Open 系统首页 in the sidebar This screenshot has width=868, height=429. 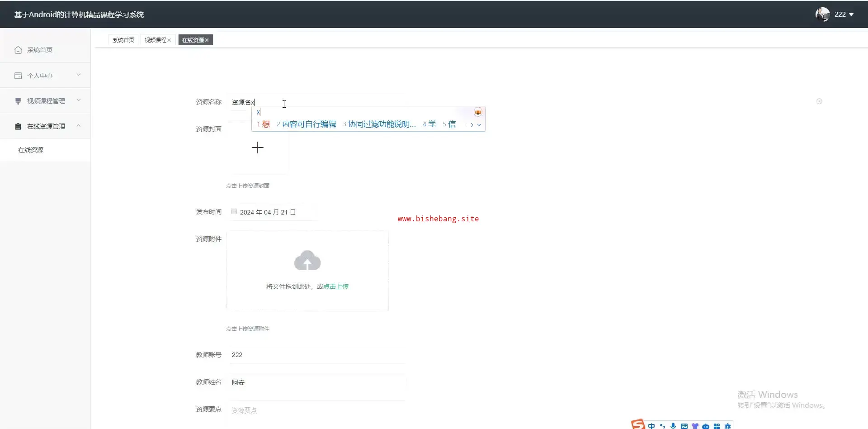coord(45,50)
